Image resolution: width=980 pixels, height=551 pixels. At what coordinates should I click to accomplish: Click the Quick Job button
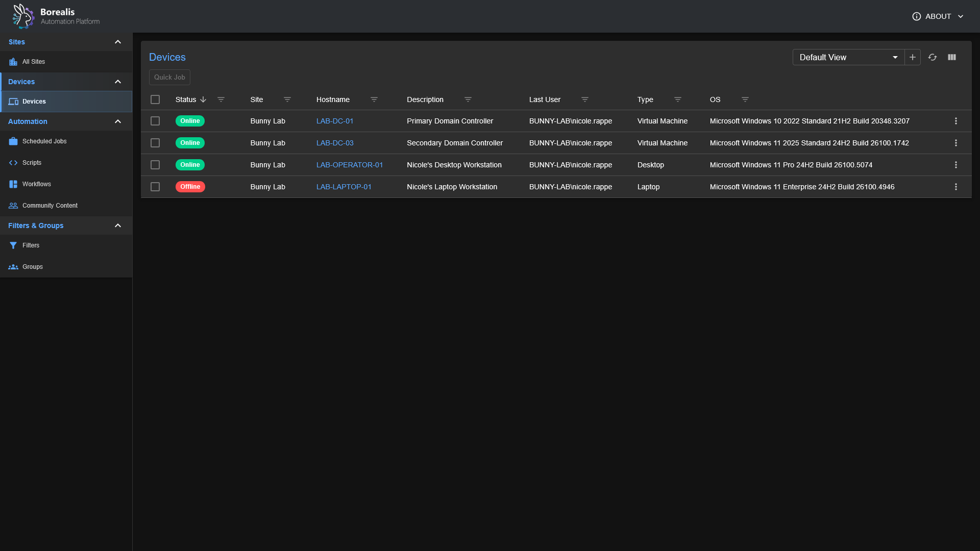click(169, 77)
